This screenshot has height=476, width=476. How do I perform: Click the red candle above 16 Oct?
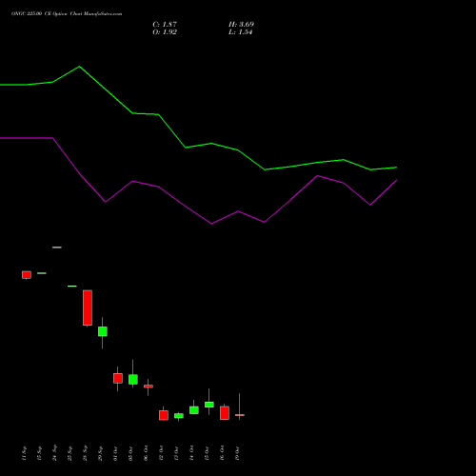[x=225, y=413]
